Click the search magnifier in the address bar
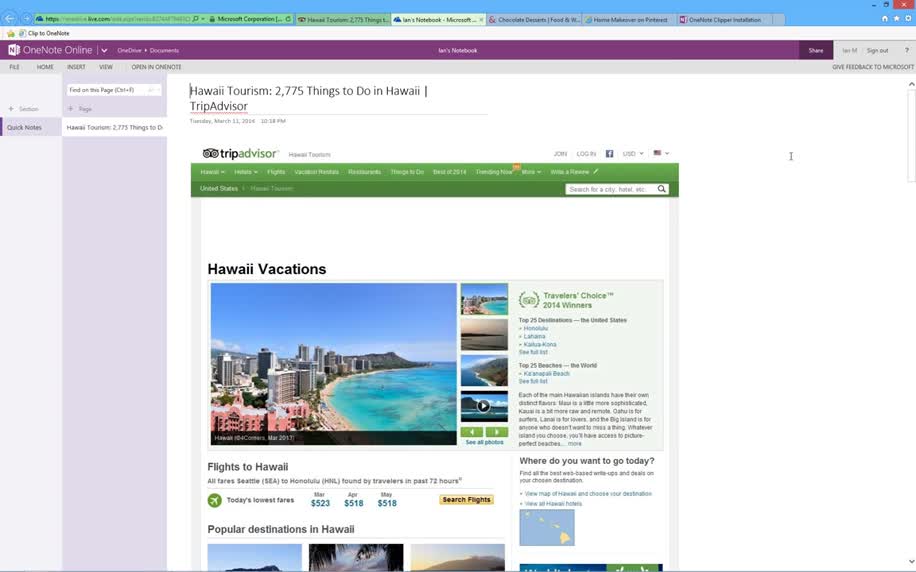 coord(196,19)
